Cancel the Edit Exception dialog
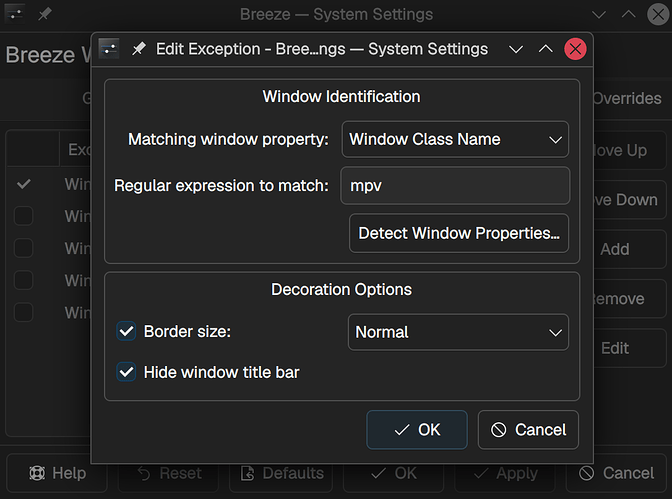This screenshot has height=499, width=672. (528, 430)
